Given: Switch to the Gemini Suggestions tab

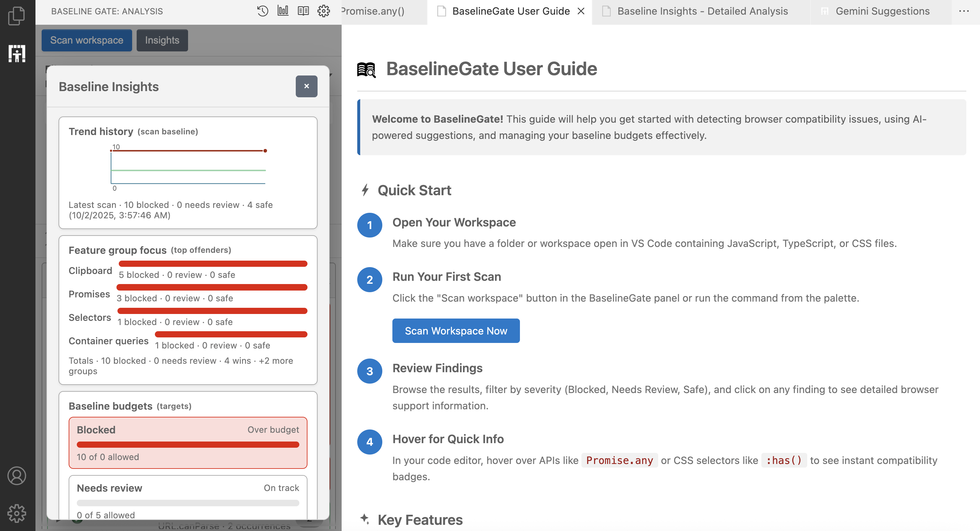Looking at the screenshot, I should coord(882,11).
